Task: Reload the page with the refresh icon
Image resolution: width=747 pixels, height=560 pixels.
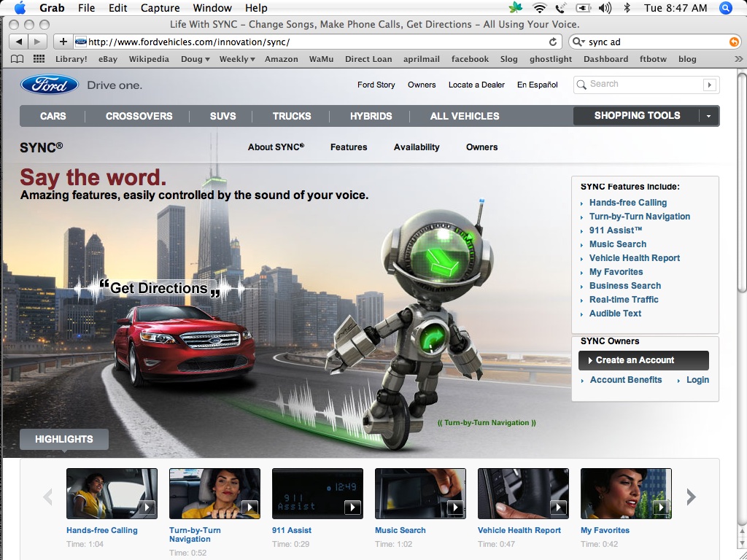Action: pyautogui.click(x=553, y=42)
